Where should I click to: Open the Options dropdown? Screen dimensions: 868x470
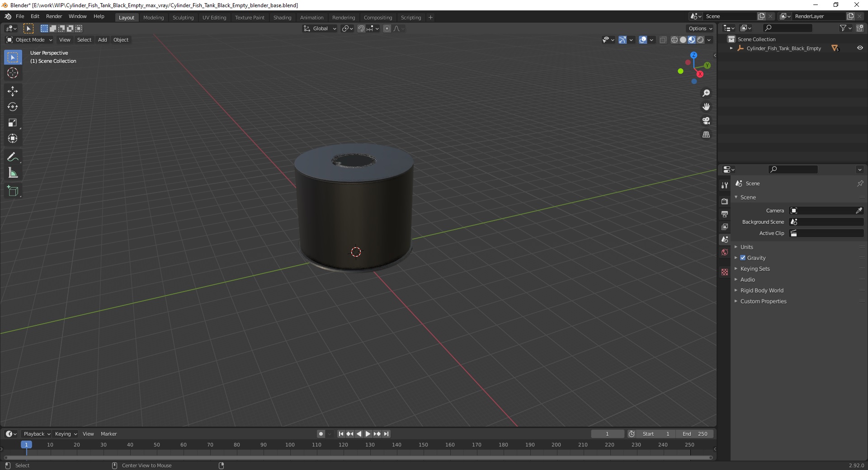[x=700, y=28]
